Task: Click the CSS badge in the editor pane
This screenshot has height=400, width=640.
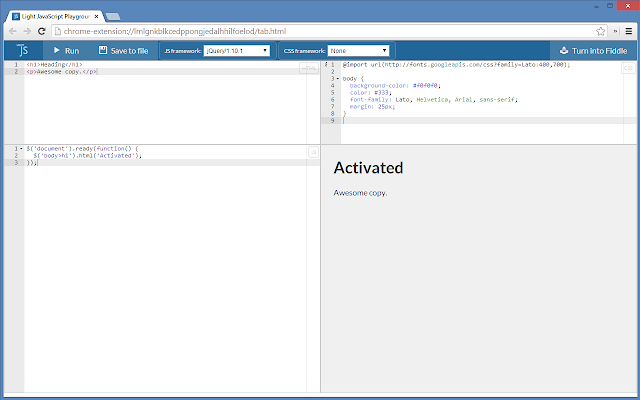Action: 628,68
